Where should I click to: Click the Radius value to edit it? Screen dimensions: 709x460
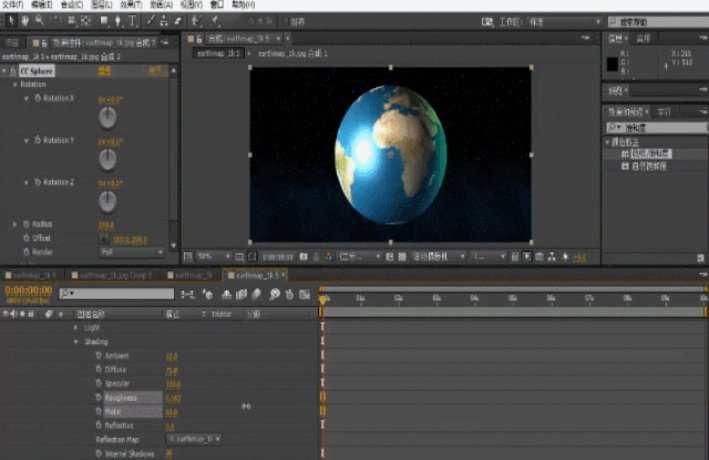[105, 225]
